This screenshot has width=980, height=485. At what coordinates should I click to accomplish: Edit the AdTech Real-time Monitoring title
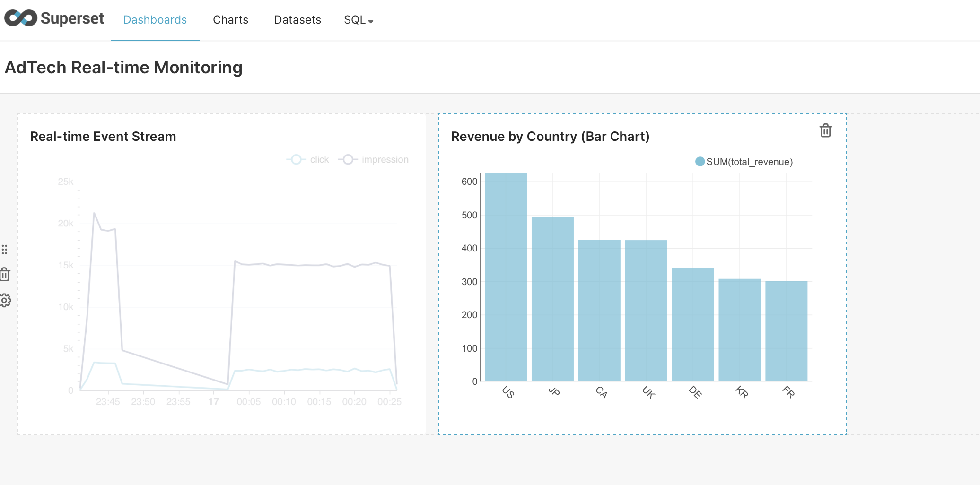click(123, 68)
